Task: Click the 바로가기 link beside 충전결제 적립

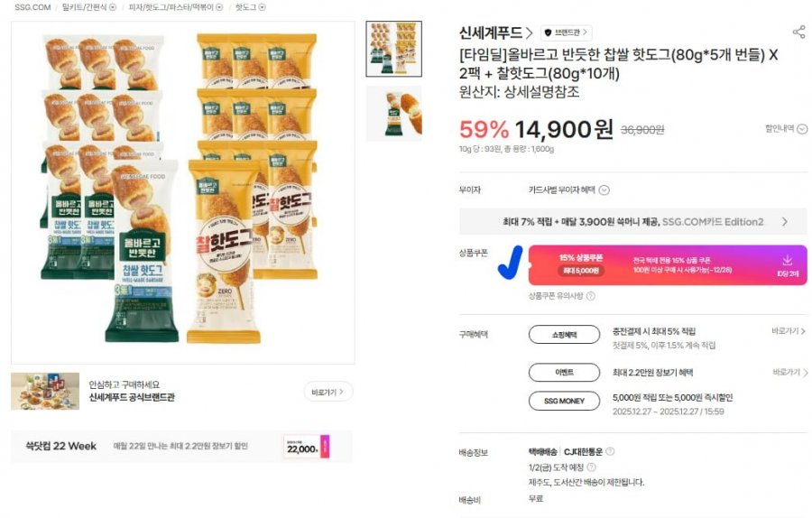Action: [789, 332]
